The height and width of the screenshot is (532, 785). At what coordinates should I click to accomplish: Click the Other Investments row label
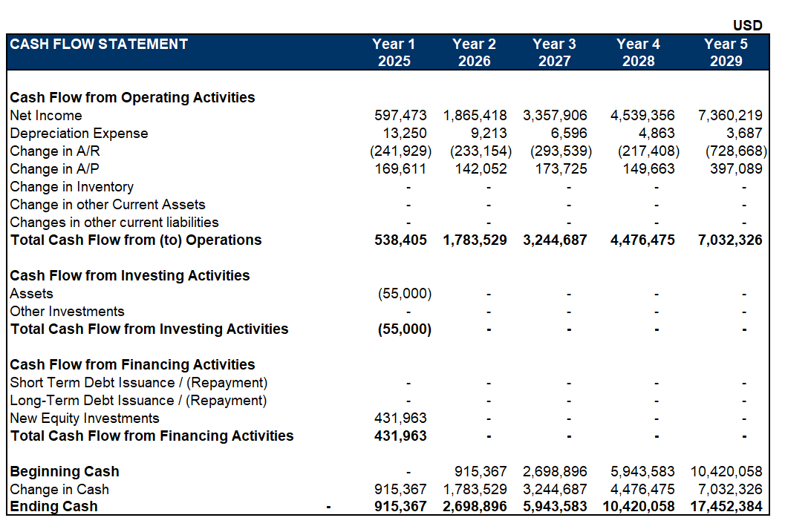click(68, 312)
